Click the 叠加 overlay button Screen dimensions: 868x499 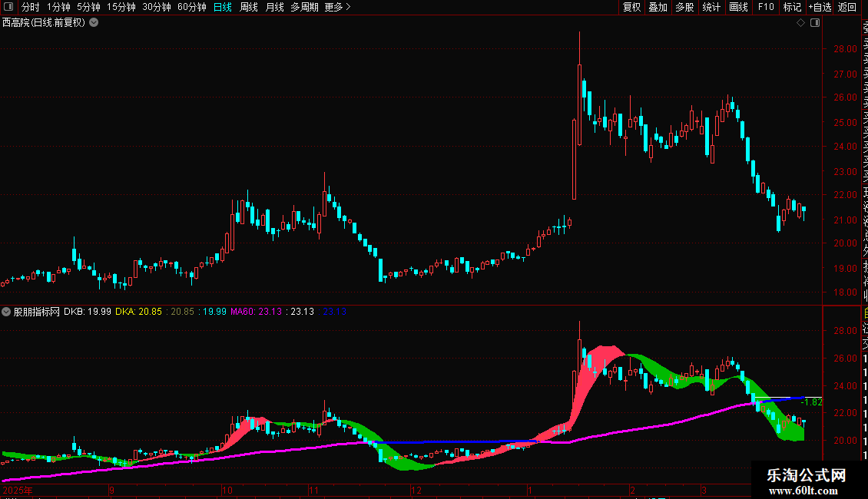pyautogui.click(x=658, y=7)
